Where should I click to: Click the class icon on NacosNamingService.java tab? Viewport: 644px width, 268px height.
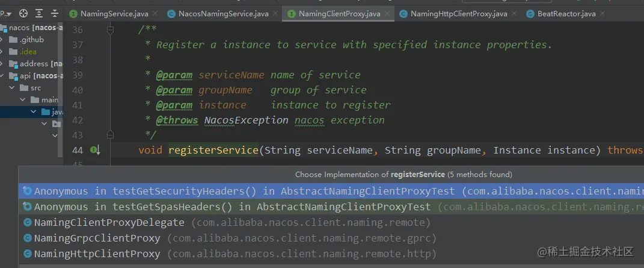click(171, 14)
